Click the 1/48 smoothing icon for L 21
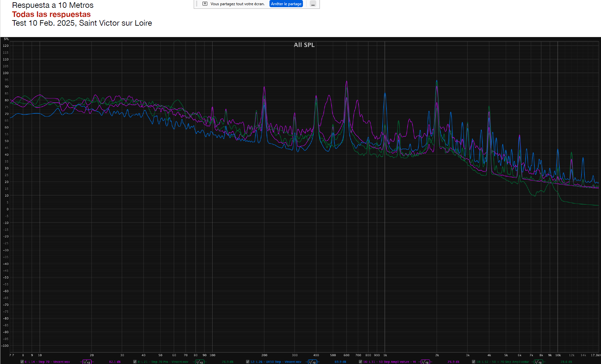Screen dimensions: 601x364 click(200, 362)
